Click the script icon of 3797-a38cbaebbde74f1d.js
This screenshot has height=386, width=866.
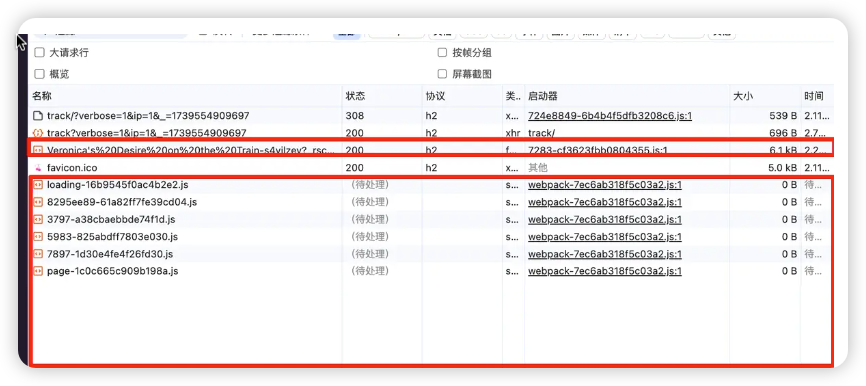(x=38, y=219)
